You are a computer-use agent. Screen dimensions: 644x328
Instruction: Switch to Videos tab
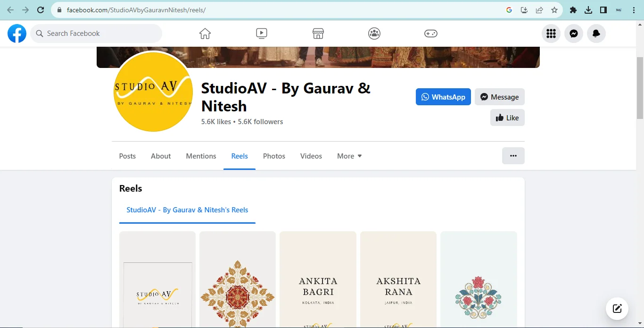point(311,156)
